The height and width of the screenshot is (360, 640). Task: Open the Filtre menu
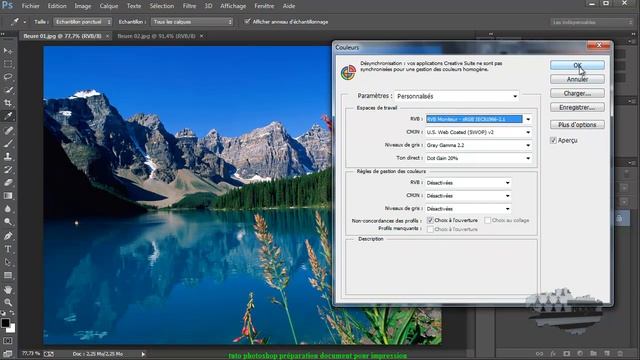point(189,6)
